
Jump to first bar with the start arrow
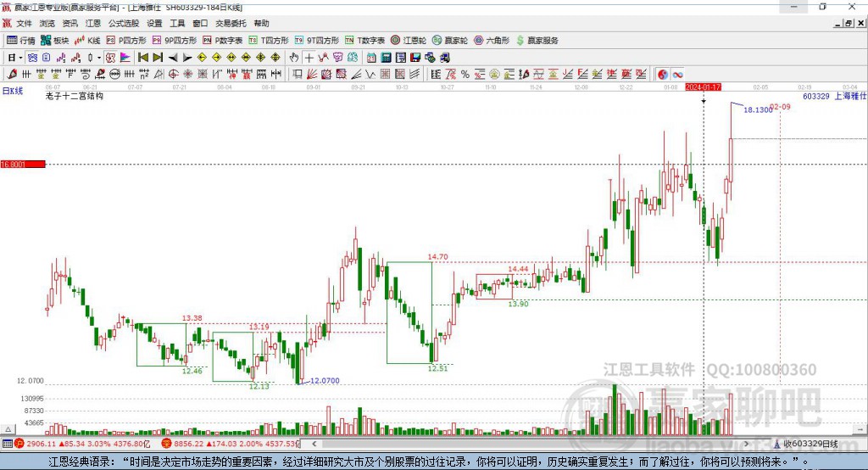(142, 58)
